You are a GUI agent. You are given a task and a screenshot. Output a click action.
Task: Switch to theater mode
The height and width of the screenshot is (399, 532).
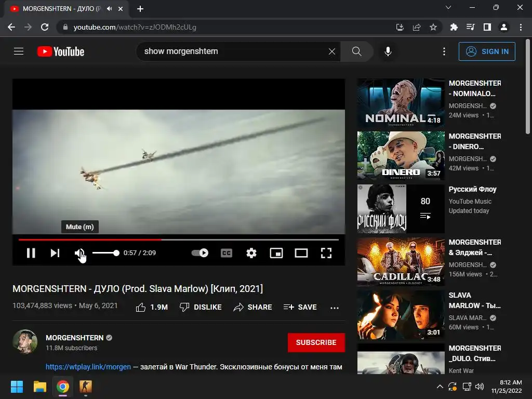(301, 253)
